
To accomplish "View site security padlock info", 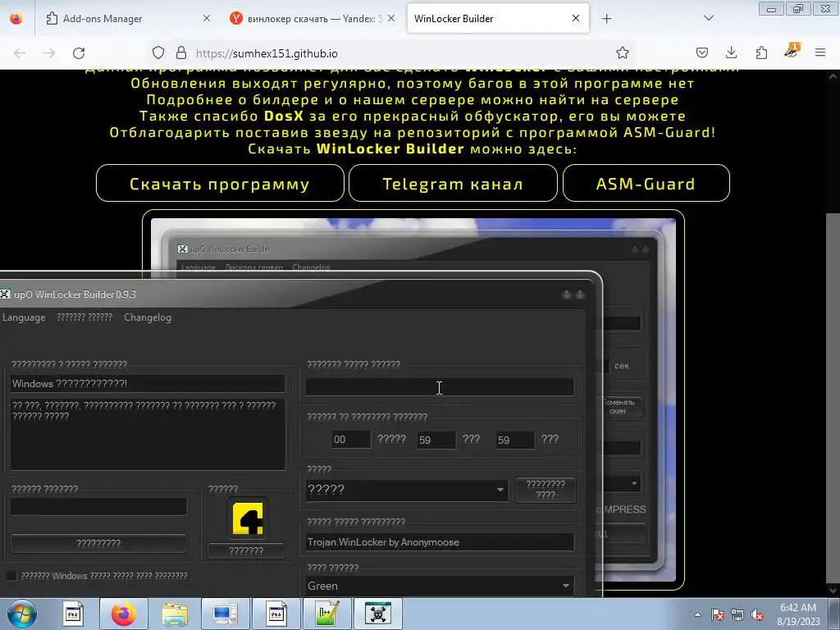I will click(x=181, y=53).
